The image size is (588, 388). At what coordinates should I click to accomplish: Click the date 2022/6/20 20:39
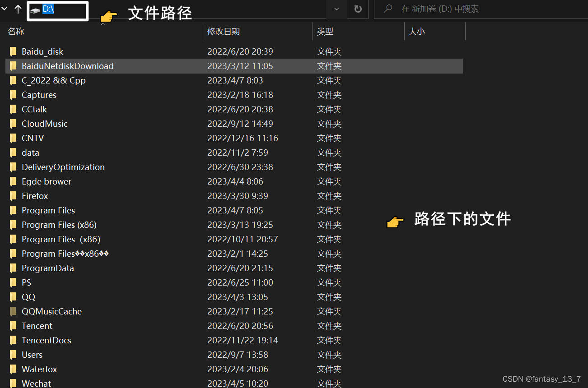point(240,51)
